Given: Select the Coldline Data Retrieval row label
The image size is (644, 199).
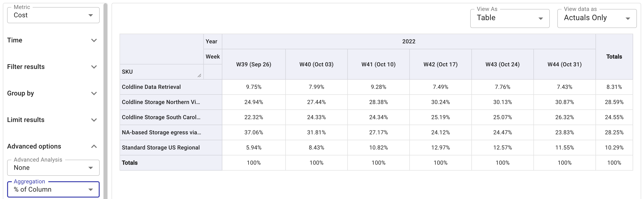Looking at the screenshot, I should [x=151, y=87].
